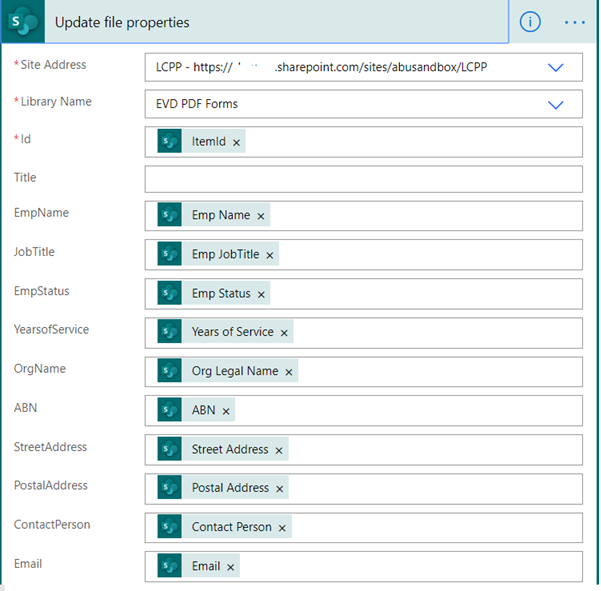Click the empty Title input field
The height and width of the screenshot is (591, 601).
coord(364,179)
